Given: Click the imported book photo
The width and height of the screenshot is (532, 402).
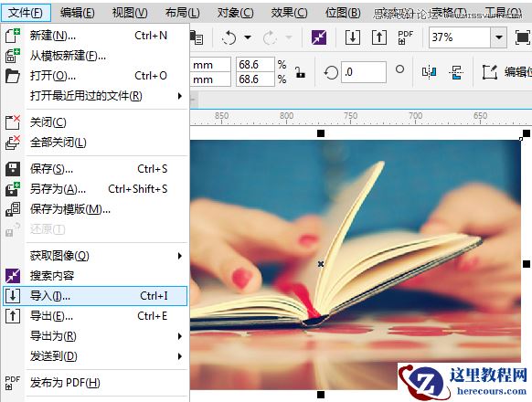Looking at the screenshot, I should (x=356, y=265).
